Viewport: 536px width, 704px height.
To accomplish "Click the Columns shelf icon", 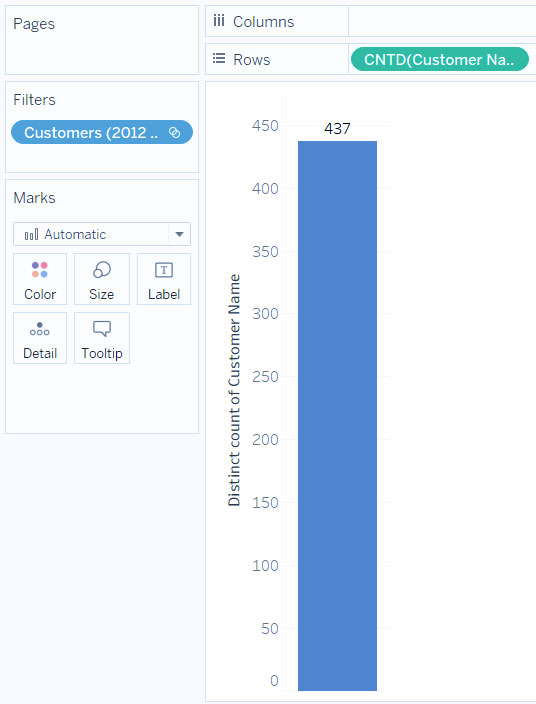I will [x=219, y=21].
